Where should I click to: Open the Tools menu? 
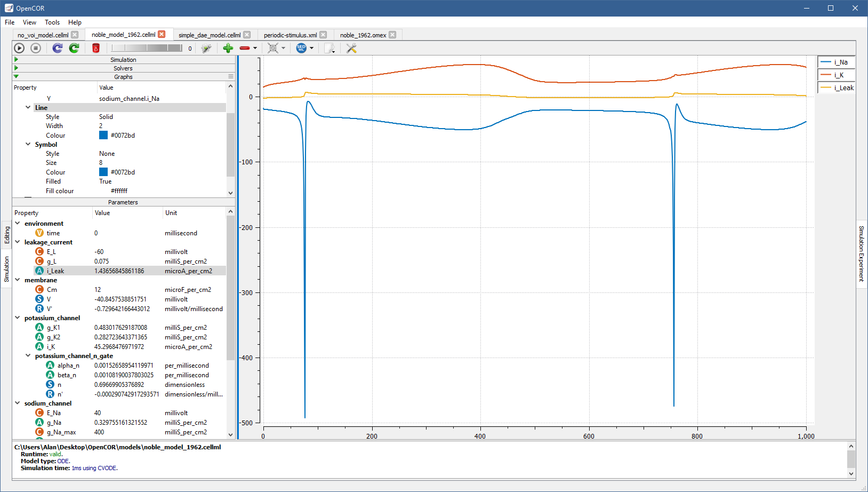52,22
